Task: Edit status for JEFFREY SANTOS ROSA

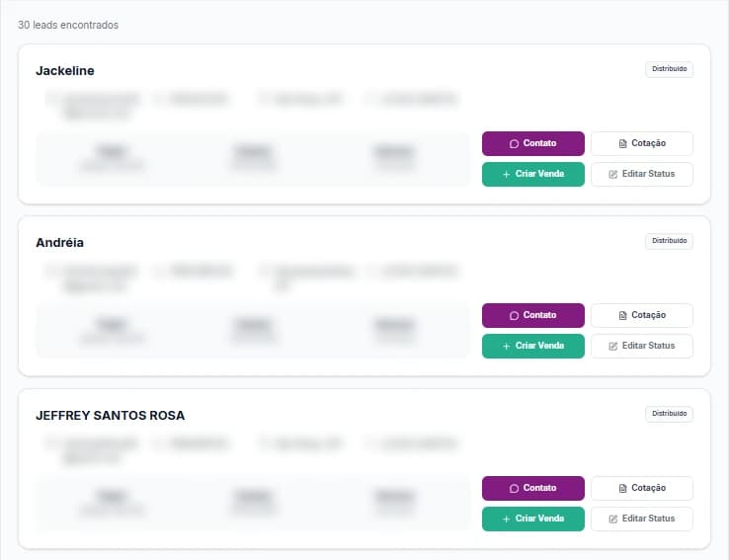Action: pos(642,519)
